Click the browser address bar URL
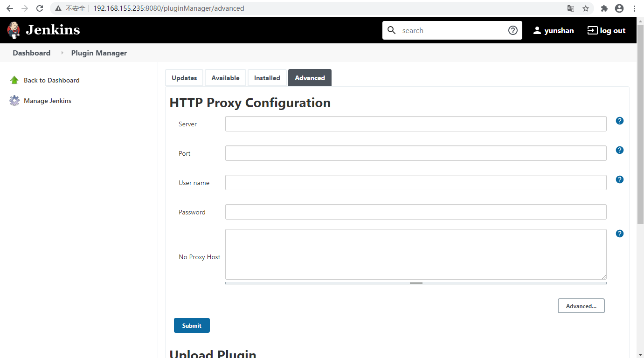The image size is (644, 358). point(168,8)
